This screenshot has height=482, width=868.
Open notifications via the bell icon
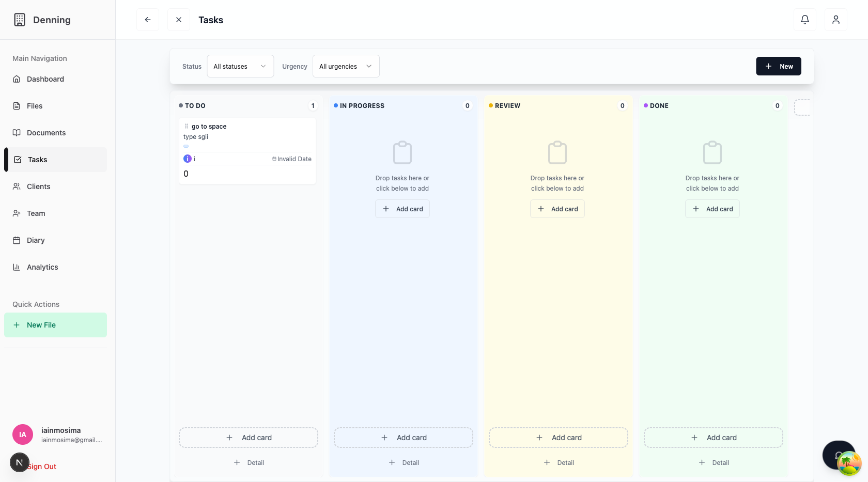804,19
